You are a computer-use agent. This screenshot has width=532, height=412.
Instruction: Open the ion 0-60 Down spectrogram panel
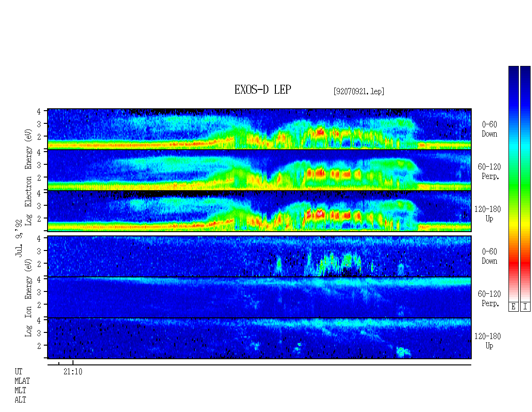[x=259, y=256]
